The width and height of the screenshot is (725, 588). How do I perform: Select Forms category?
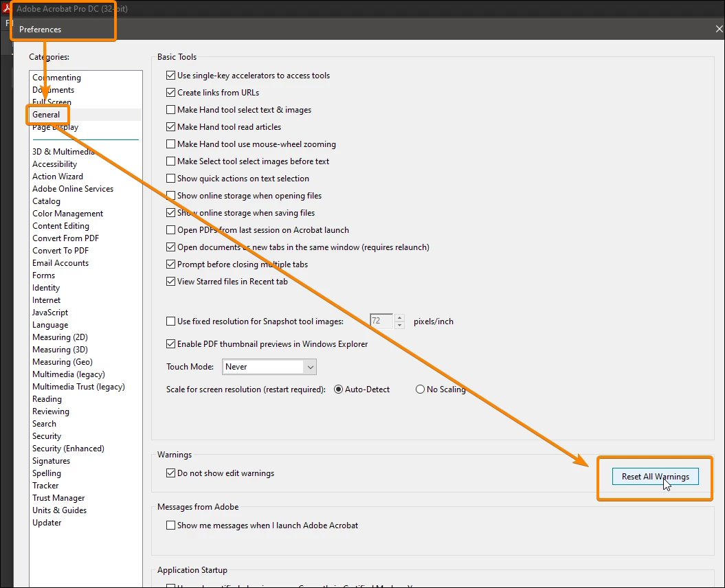tap(43, 275)
